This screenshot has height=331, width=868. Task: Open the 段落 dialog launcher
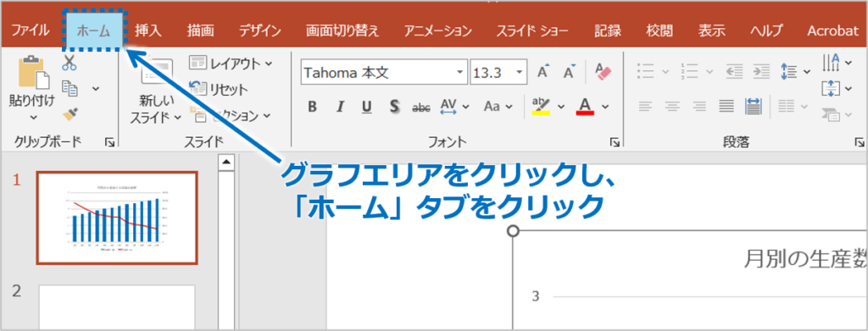pyautogui.click(x=860, y=143)
